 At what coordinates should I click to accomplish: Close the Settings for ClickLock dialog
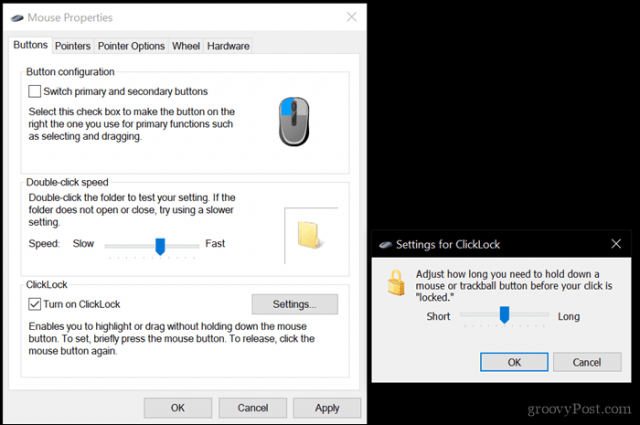pos(616,244)
